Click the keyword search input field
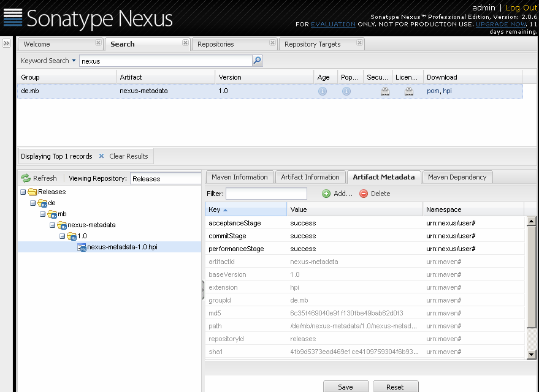 click(166, 61)
